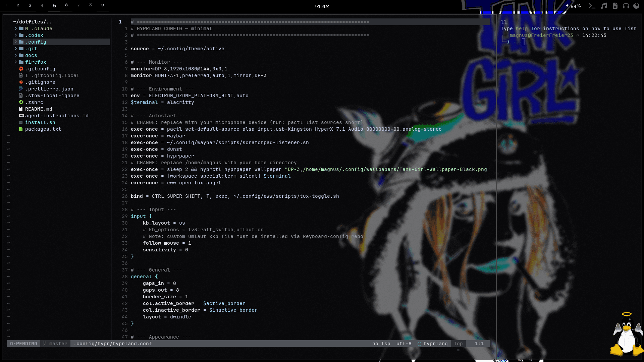Expand the firefox folder chevron

click(x=16, y=62)
